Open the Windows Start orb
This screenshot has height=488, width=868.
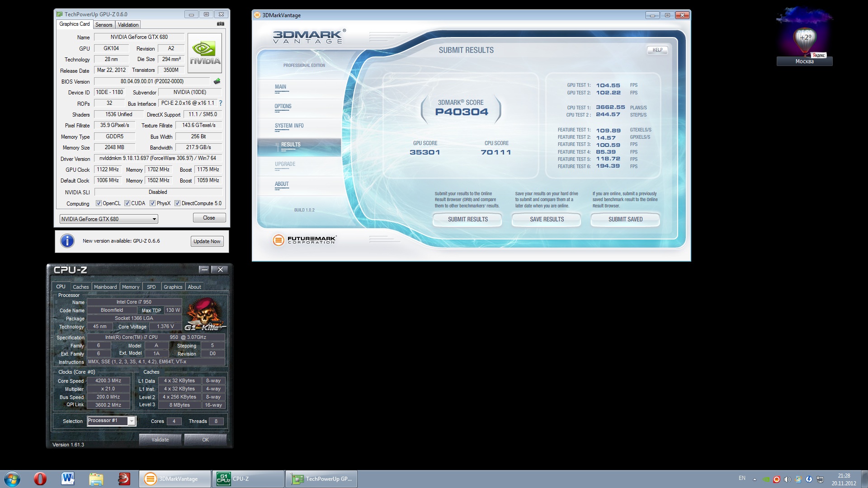[x=12, y=479]
